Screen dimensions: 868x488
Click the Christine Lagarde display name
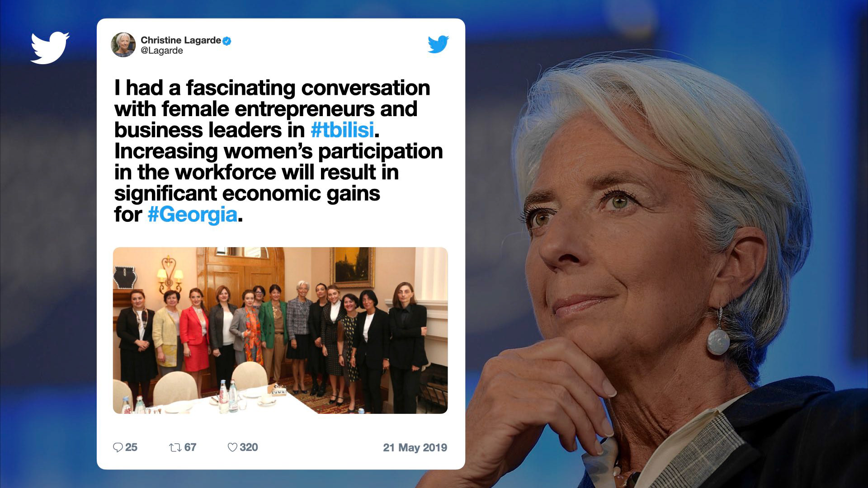click(181, 40)
